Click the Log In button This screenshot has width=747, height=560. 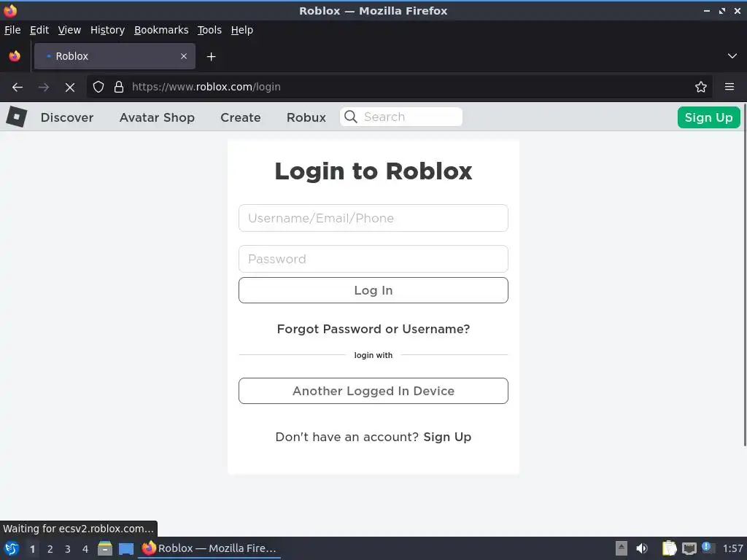tap(373, 290)
